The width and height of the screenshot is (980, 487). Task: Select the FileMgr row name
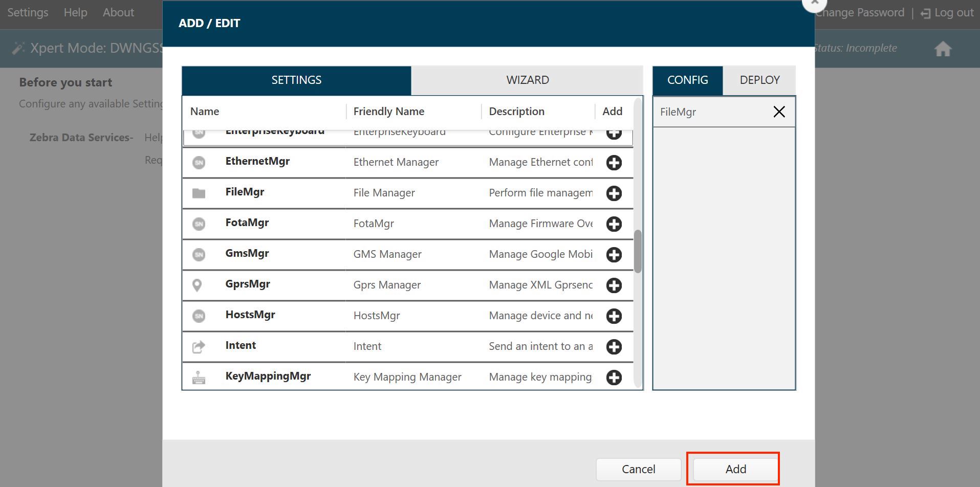[x=245, y=192]
